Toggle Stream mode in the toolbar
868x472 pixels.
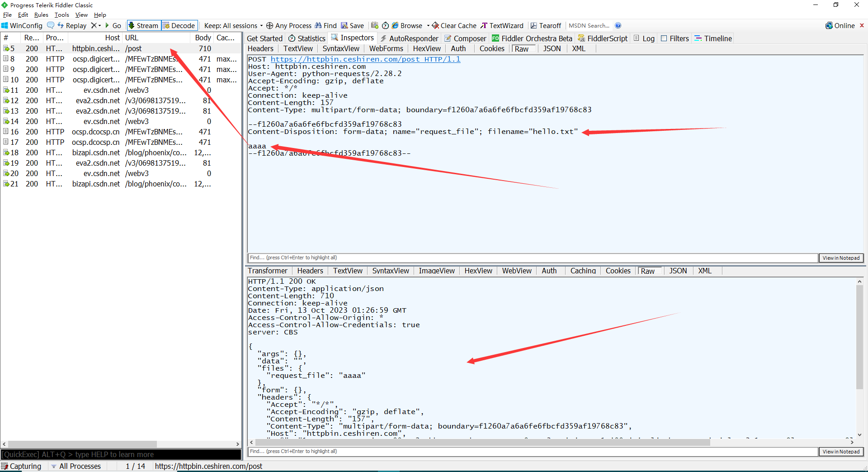(x=143, y=25)
